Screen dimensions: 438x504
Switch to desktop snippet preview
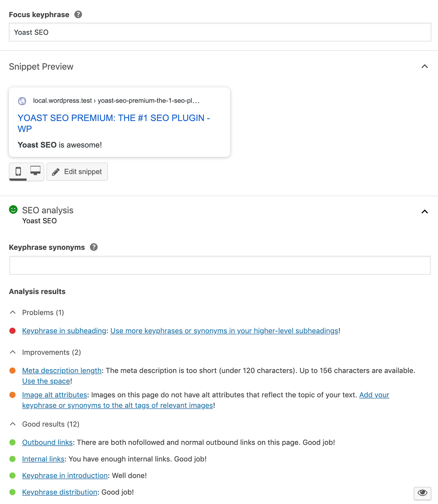click(x=35, y=171)
